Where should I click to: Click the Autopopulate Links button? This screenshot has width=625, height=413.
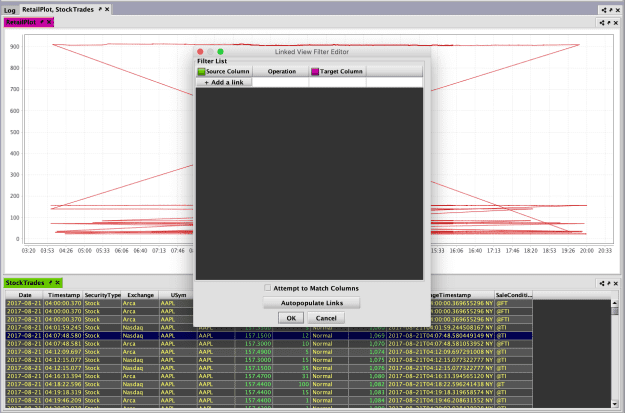pyautogui.click(x=313, y=302)
